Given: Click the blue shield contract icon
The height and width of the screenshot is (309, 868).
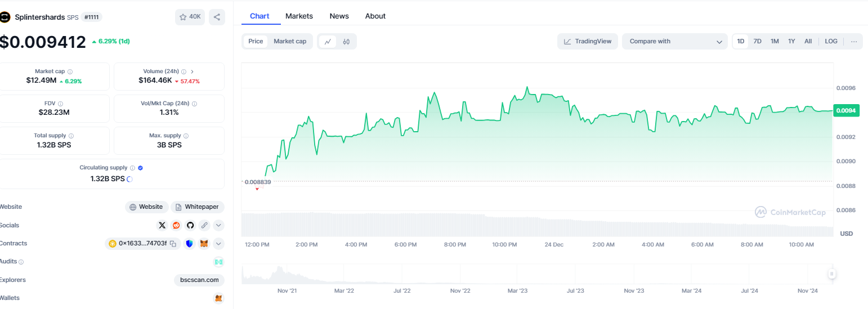Looking at the screenshot, I should [x=189, y=244].
